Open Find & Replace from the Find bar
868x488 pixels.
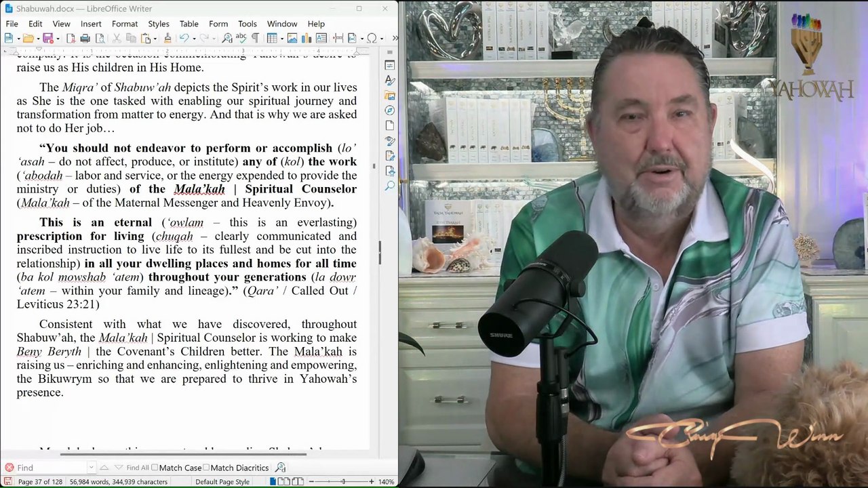tap(280, 468)
